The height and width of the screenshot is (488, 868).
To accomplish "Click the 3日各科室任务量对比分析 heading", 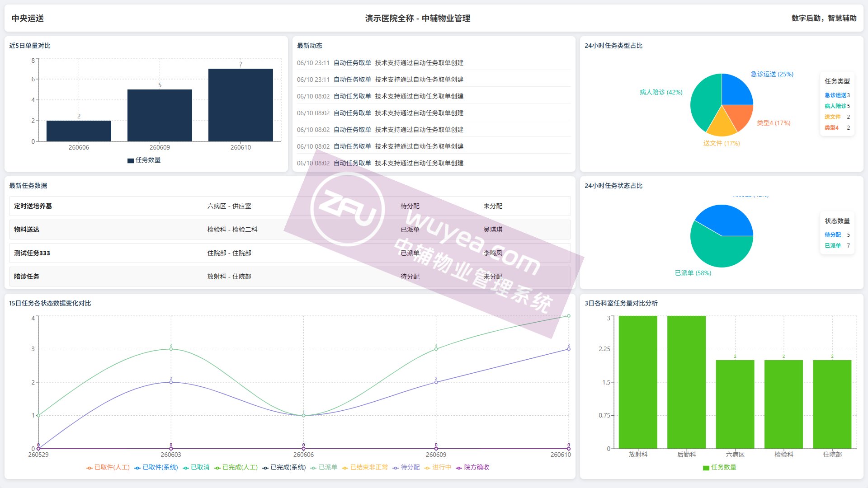I will pyautogui.click(x=621, y=303).
